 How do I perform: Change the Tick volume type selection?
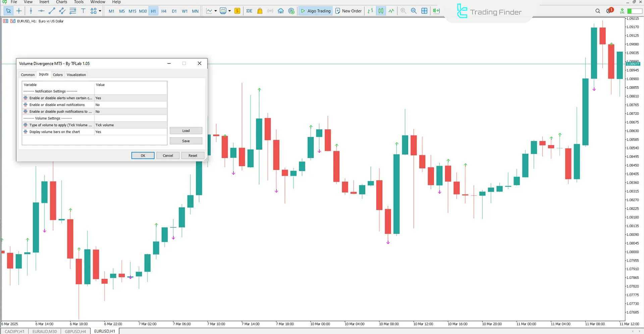tap(130, 125)
